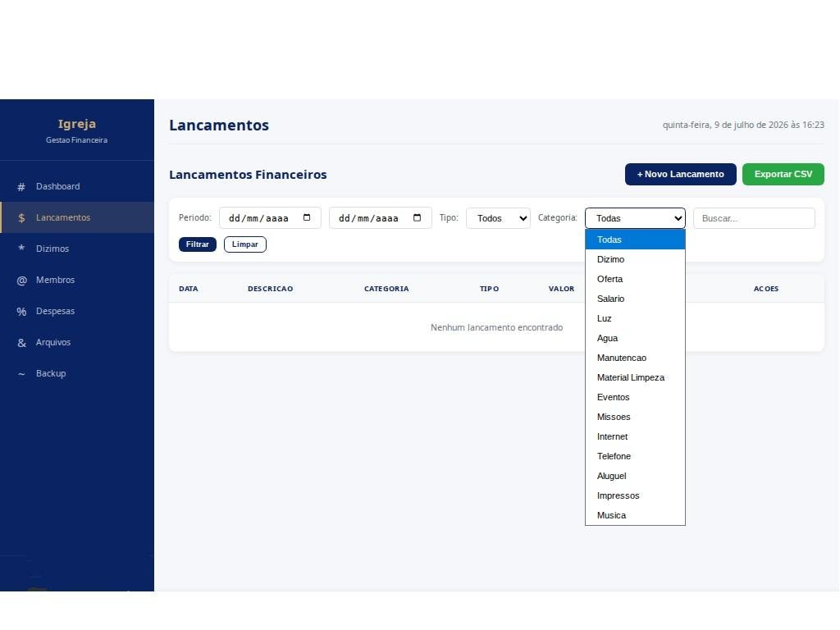This screenshot has width=840, height=630.
Task: Open the Dashboard page
Action: coord(77,186)
